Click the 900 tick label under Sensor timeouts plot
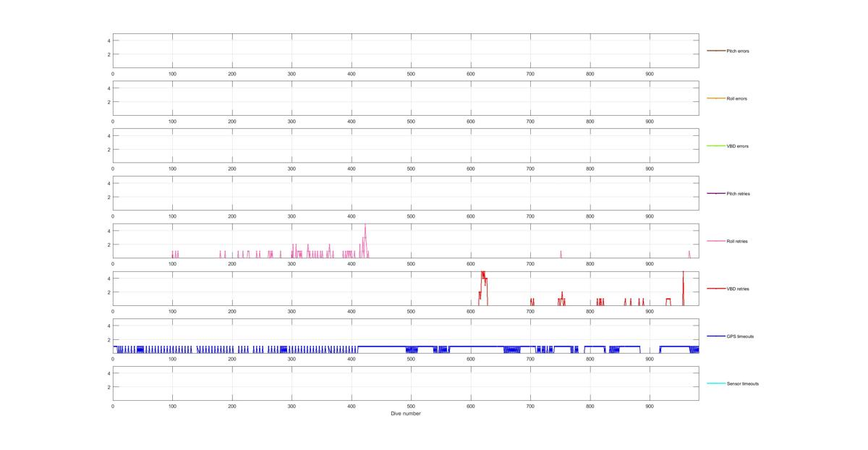This screenshot has width=868, height=450. coord(650,407)
